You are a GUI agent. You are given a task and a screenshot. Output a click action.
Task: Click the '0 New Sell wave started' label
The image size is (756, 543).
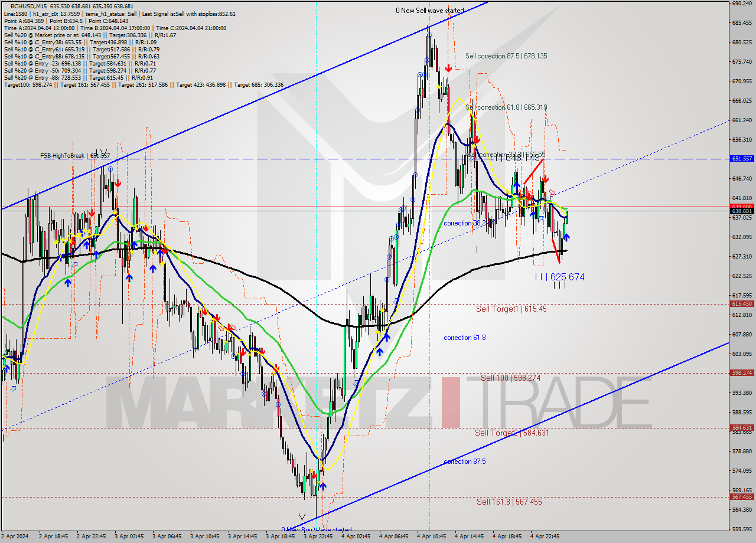click(x=429, y=11)
